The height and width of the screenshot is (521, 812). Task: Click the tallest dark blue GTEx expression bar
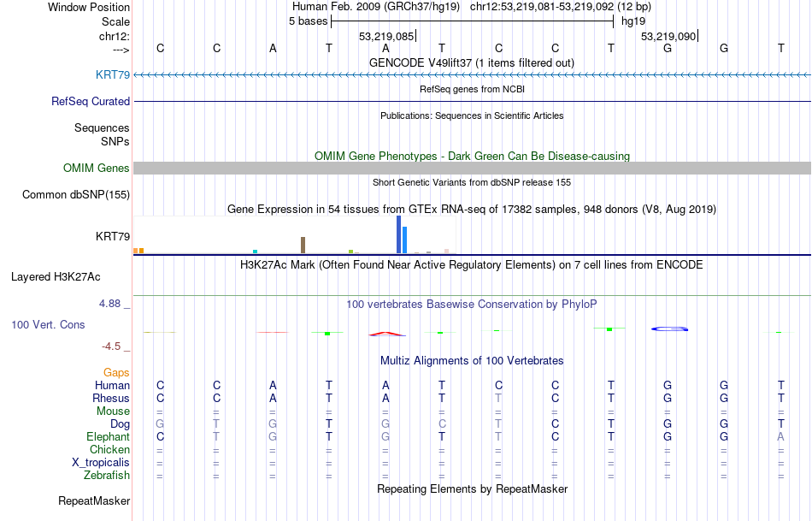coord(399,234)
